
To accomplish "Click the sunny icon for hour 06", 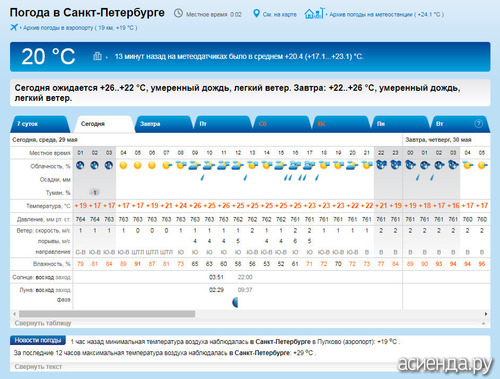I will click(152, 165).
